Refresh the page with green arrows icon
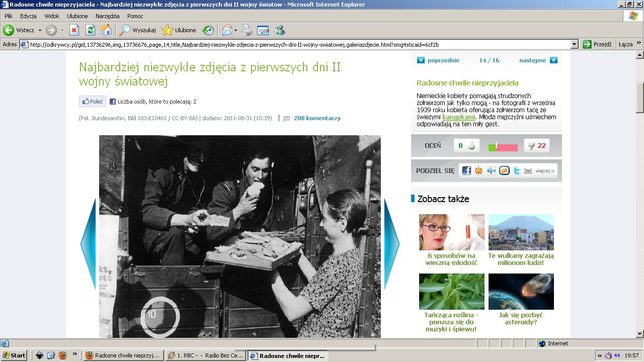Viewport: 644px width, 362px height. coord(90,30)
